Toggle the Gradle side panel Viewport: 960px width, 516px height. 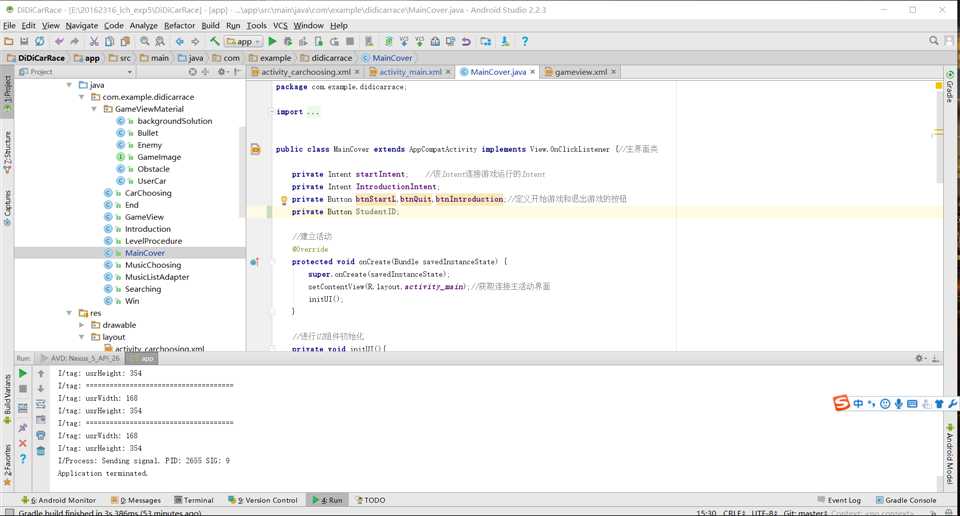pos(949,88)
